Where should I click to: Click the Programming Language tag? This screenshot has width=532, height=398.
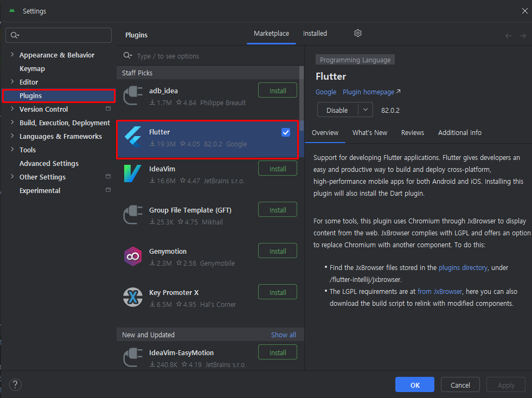355,60
